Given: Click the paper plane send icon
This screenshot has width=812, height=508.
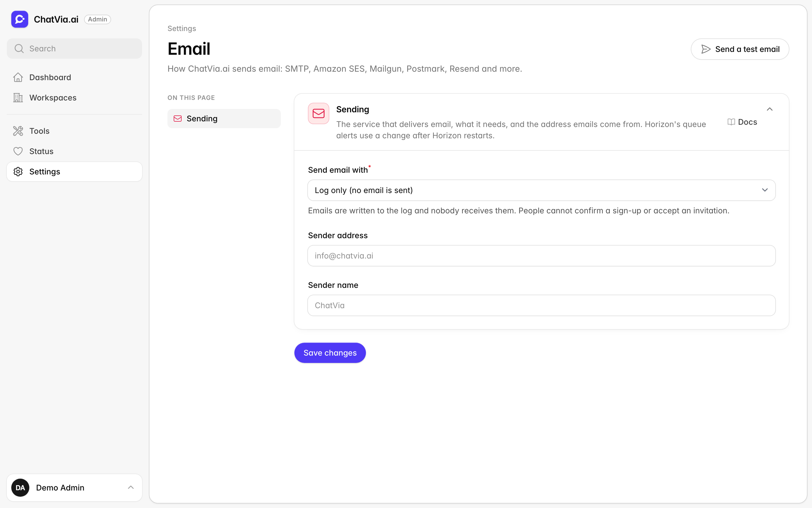Looking at the screenshot, I should (x=706, y=49).
